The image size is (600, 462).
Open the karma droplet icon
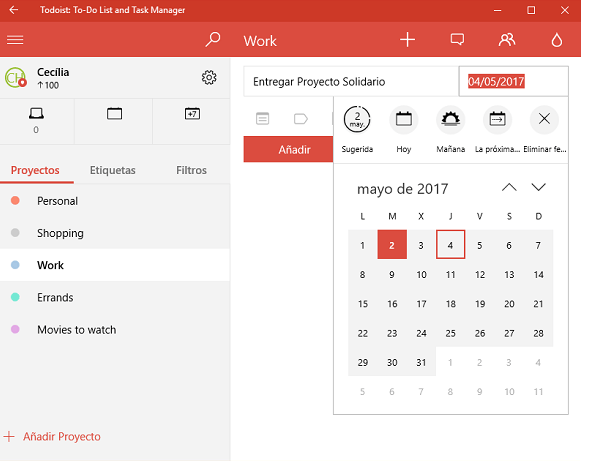pyautogui.click(x=557, y=40)
